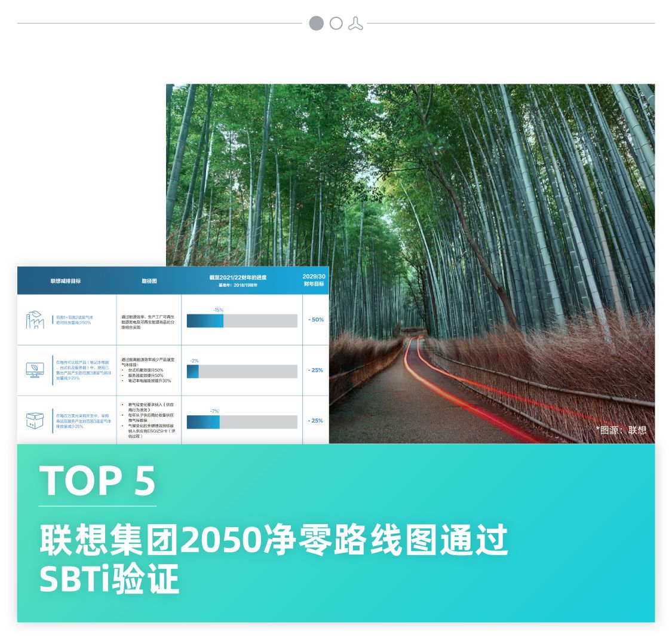Click the -2% progress label

coord(194,361)
